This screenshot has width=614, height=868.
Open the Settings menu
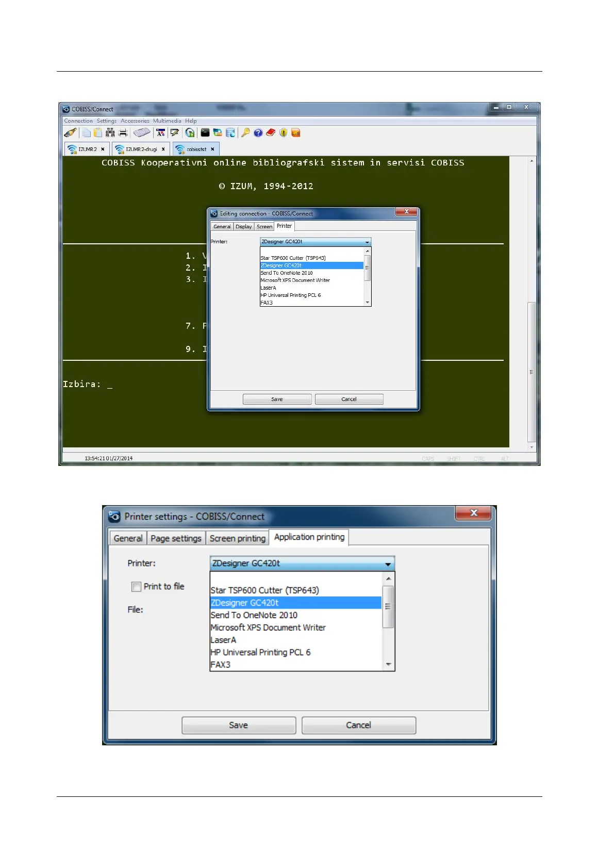107,121
